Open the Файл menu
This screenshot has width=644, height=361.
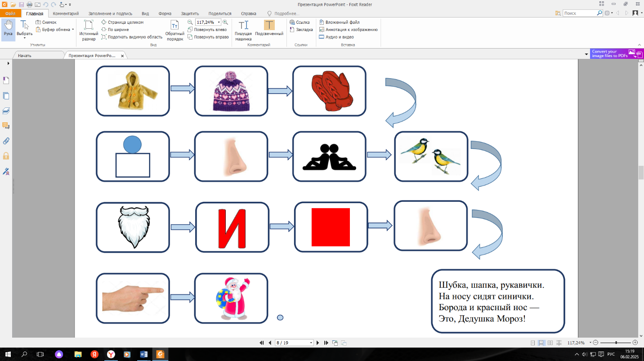(10, 13)
